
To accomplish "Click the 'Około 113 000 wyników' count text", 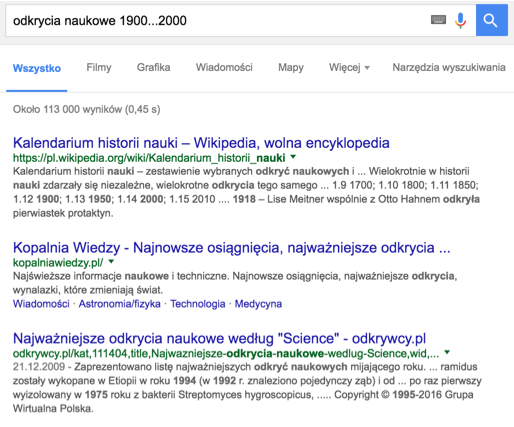I will pyautogui.click(x=86, y=109).
